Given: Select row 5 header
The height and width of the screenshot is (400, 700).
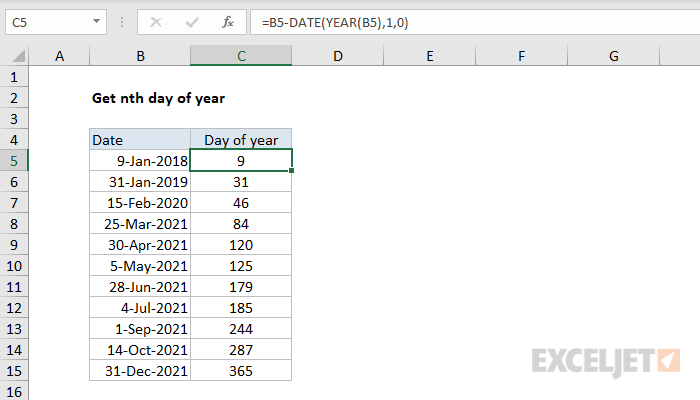Looking at the screenshot, I should [x=14, y=161].
